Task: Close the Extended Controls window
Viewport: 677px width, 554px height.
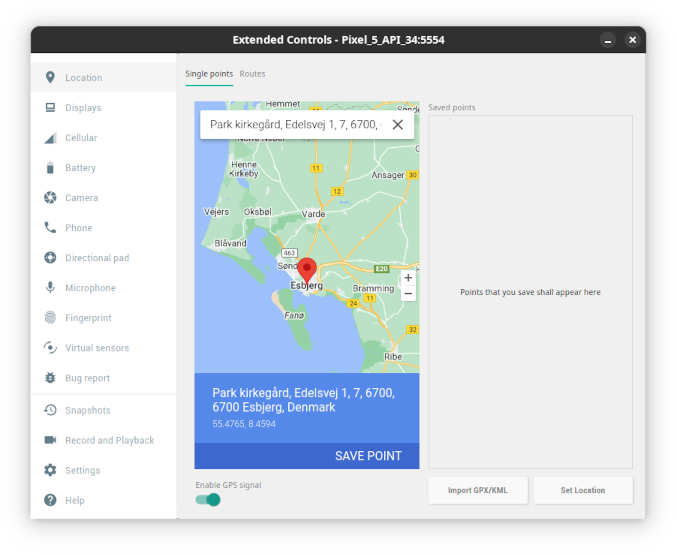Action: pyautogui.click(x=633, y=40)
